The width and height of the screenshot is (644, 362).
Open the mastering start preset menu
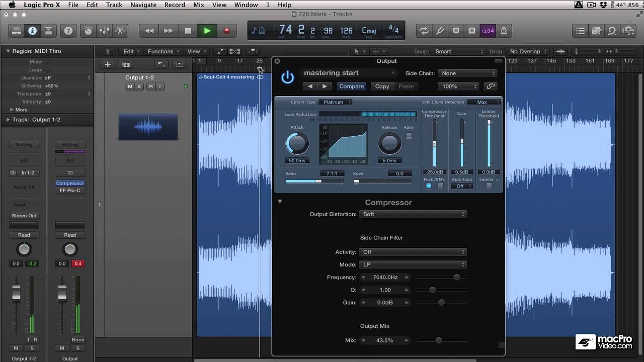(x=349, y=73)
